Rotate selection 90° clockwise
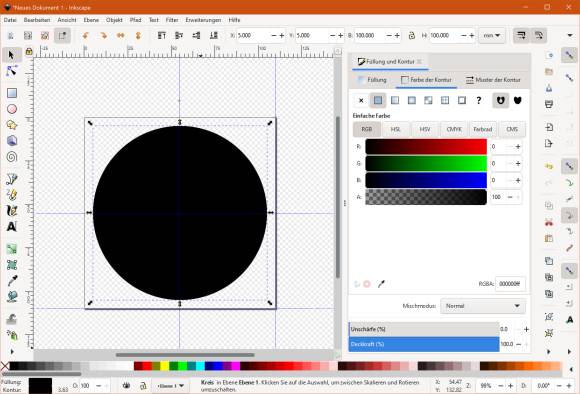 point(103,36)
